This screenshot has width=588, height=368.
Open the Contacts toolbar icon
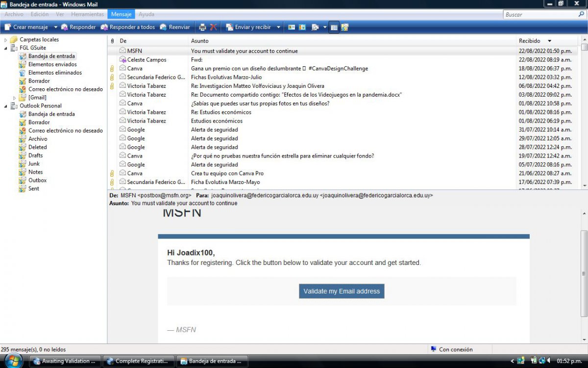[292, 27]
